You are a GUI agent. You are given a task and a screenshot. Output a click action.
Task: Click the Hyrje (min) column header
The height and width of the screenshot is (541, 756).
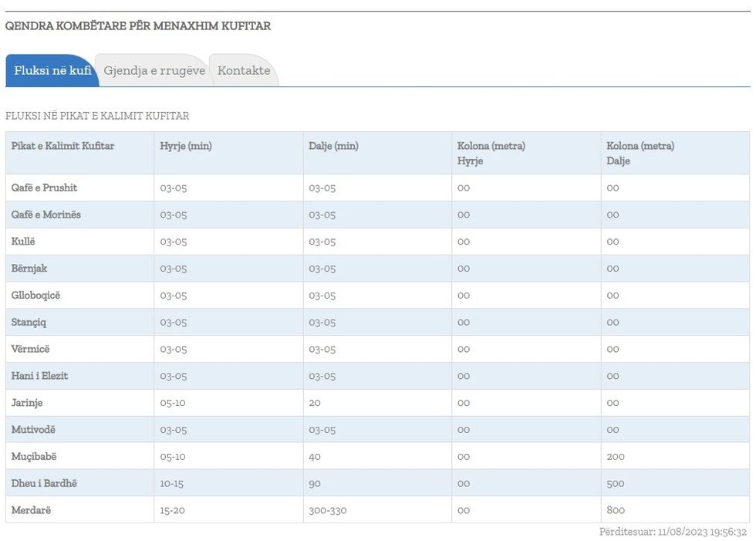(186, 146)
